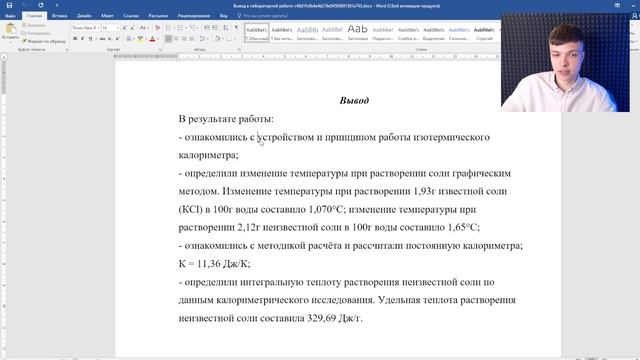Apply the large Aab Заголовок style
Viewport: 640px width, 360px height.
(358, 32)
